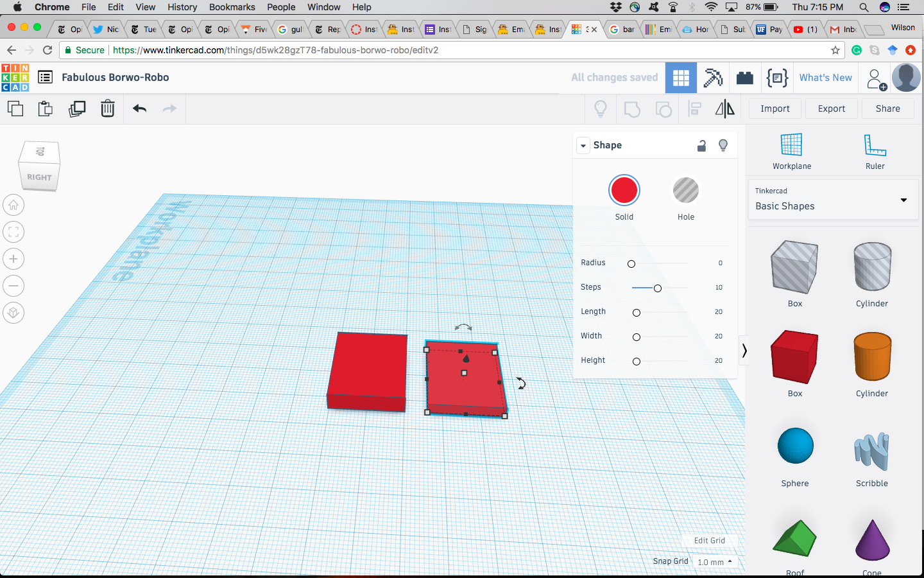Click the Export button
This screenshot has height=578, width=924.
pos(832,109)
